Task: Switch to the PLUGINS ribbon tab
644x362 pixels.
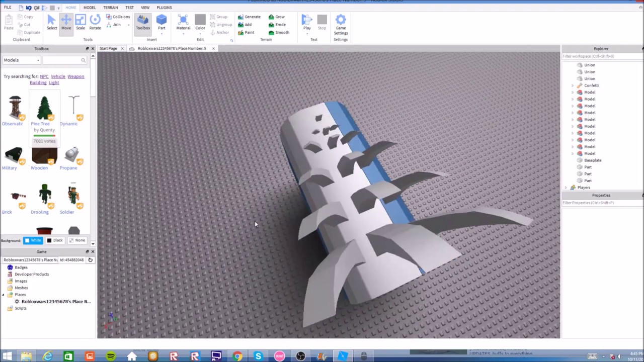Action: (x=164, y=8)
